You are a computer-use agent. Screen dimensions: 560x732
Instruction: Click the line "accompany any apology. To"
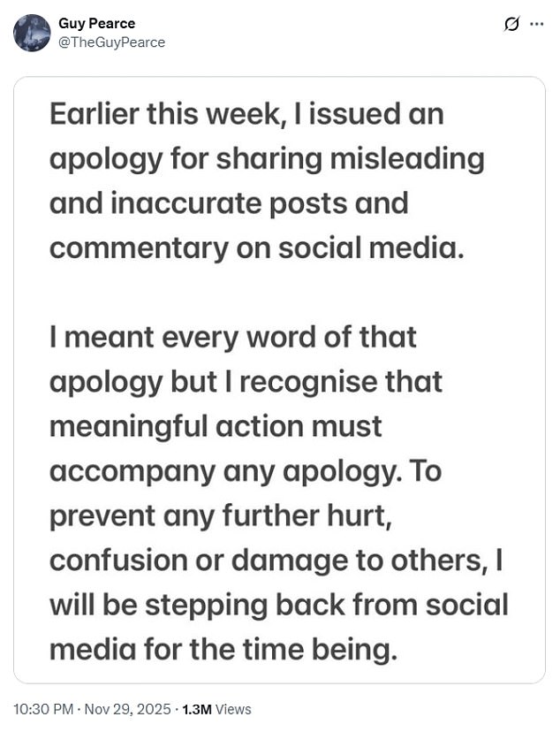[x=246, y=471]
